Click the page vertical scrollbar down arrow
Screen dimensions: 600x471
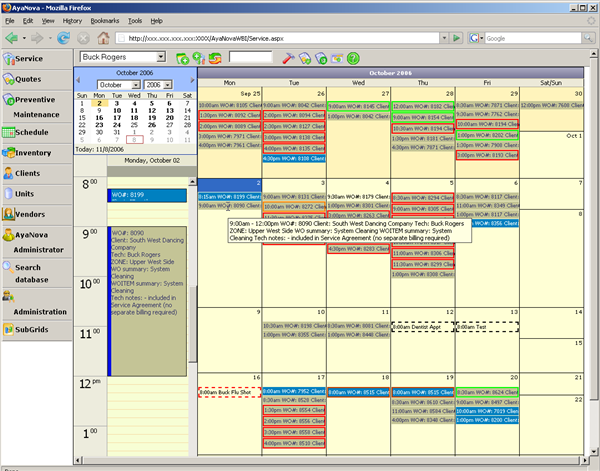(x=593, y=451)
